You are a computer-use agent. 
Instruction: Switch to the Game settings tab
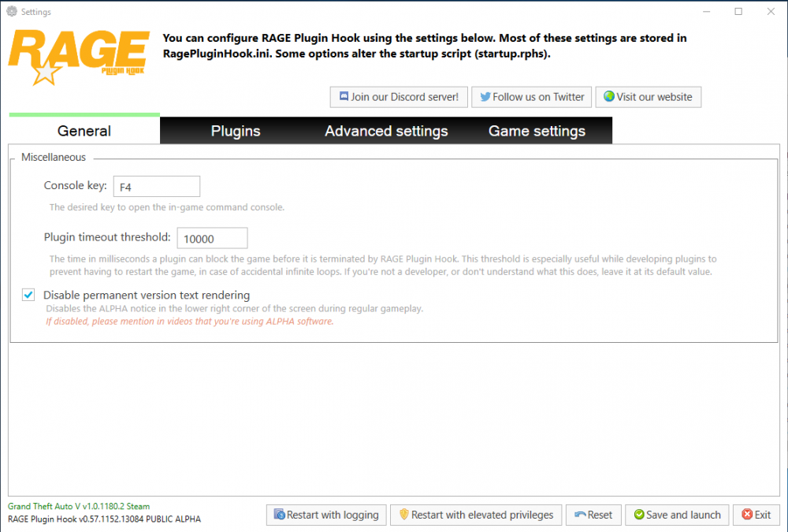537,131
